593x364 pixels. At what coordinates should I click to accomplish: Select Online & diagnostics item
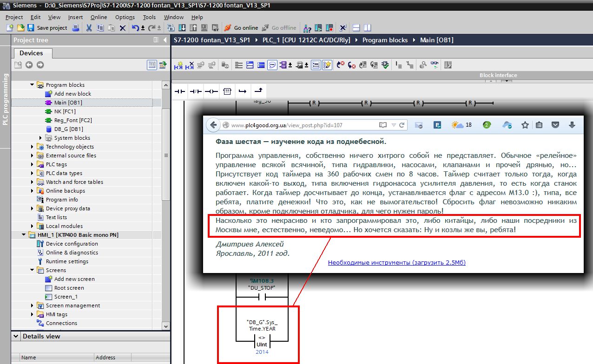[72, 253]
